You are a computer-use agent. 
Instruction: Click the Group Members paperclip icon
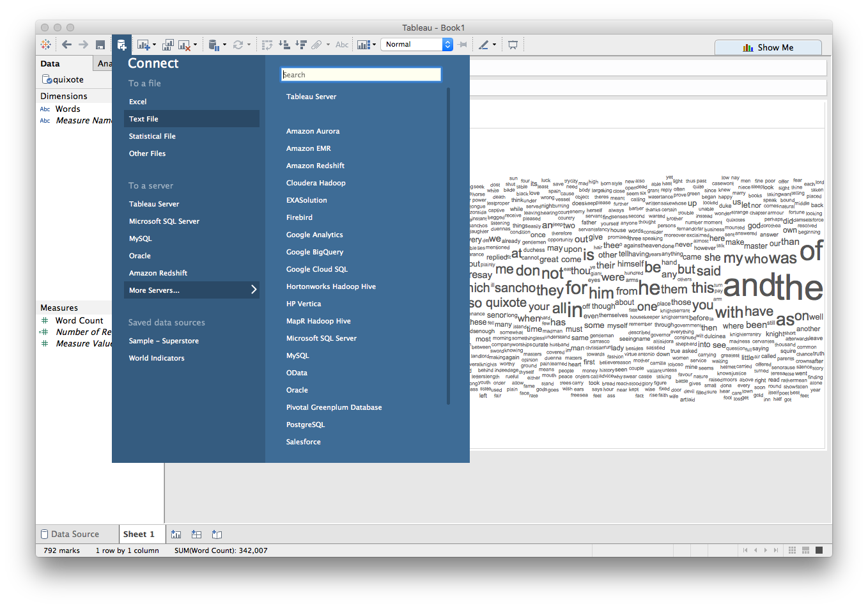(317, 45)
